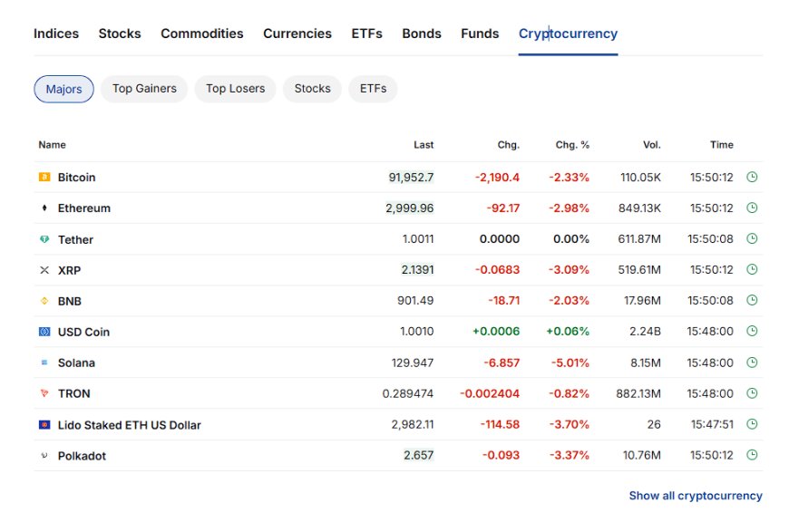Click the Bitcoin coin logo icon
Screen dimensions: 789x532
tap(44, 177)
